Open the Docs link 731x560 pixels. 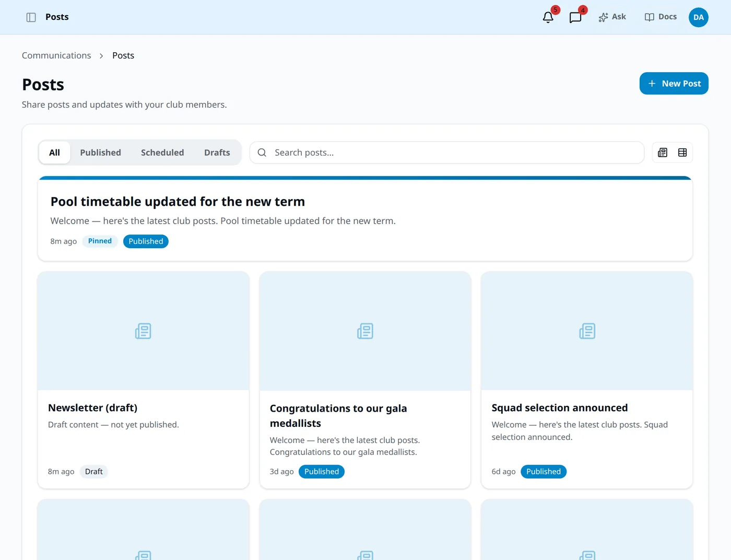(x=661, y=17)
